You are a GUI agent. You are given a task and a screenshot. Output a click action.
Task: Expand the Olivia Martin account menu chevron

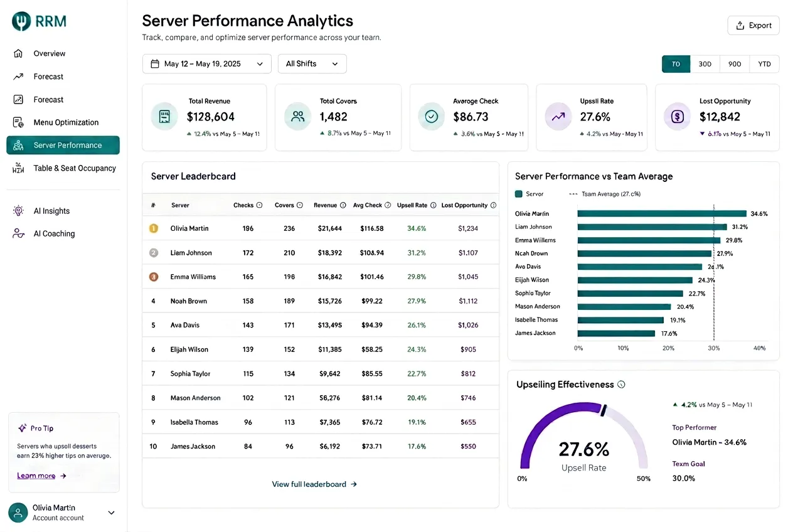pos(111,513)
